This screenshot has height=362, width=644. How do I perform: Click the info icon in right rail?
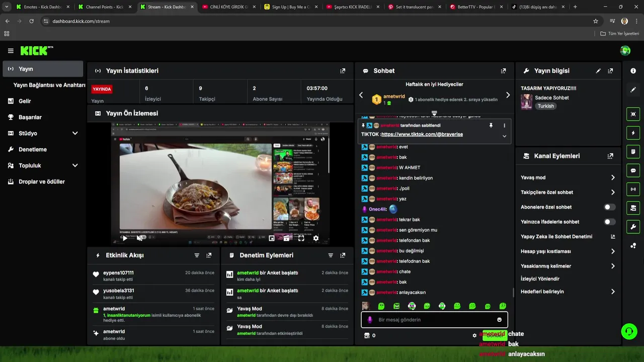click(x=633, y=71)
